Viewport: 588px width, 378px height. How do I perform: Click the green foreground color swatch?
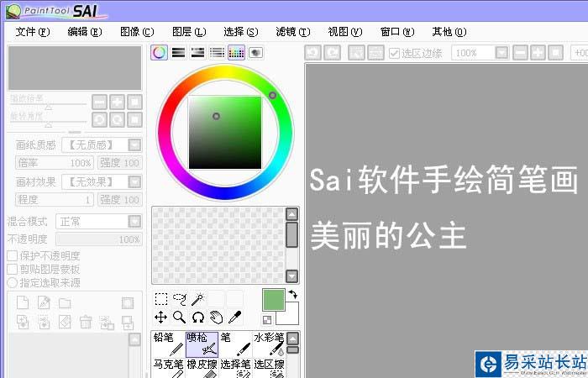point(274,300)
